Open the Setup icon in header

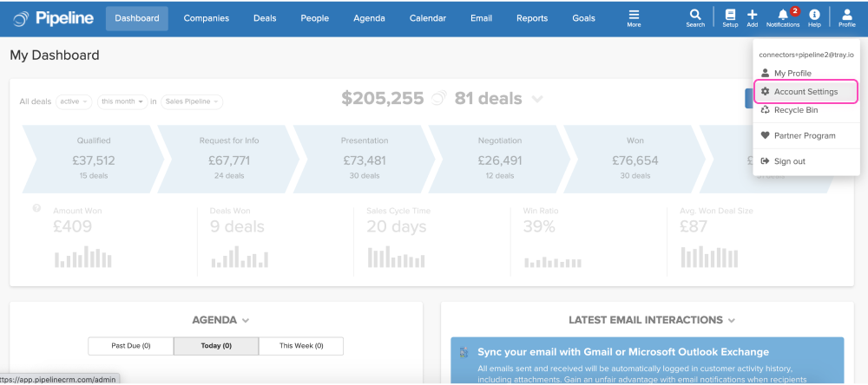click(x=730, y=16)
